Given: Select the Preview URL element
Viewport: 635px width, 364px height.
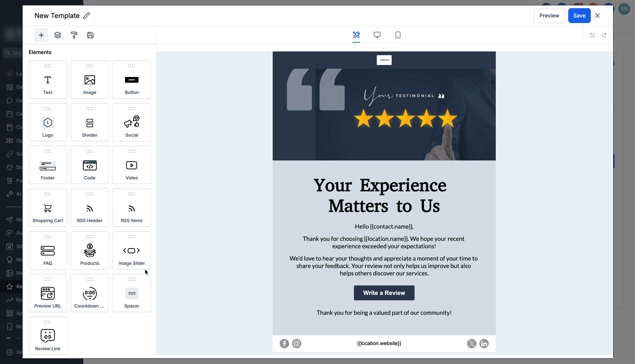Looking at the screenshot, I should tap(48, 293).
